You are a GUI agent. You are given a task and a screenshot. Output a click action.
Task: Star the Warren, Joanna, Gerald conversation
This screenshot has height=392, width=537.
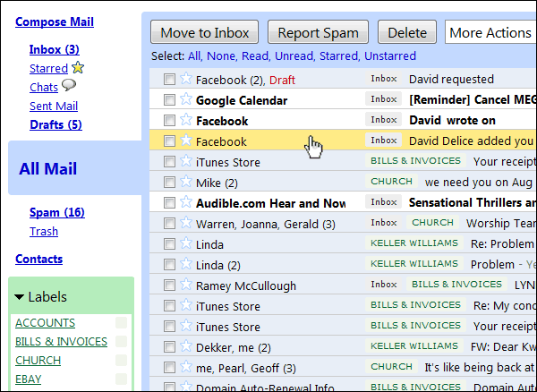click(186, 223)
